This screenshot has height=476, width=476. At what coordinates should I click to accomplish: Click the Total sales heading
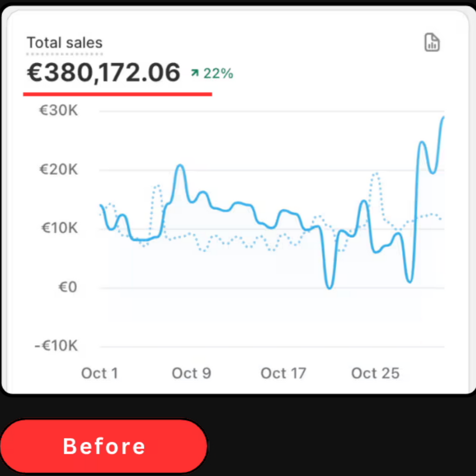click(x=65, y=42)
